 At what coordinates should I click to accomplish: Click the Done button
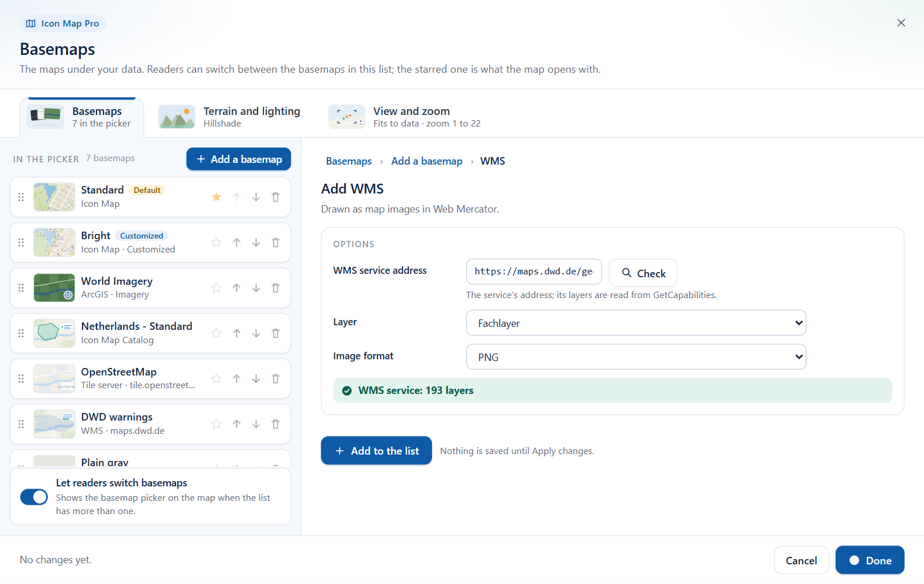point(870,560)
